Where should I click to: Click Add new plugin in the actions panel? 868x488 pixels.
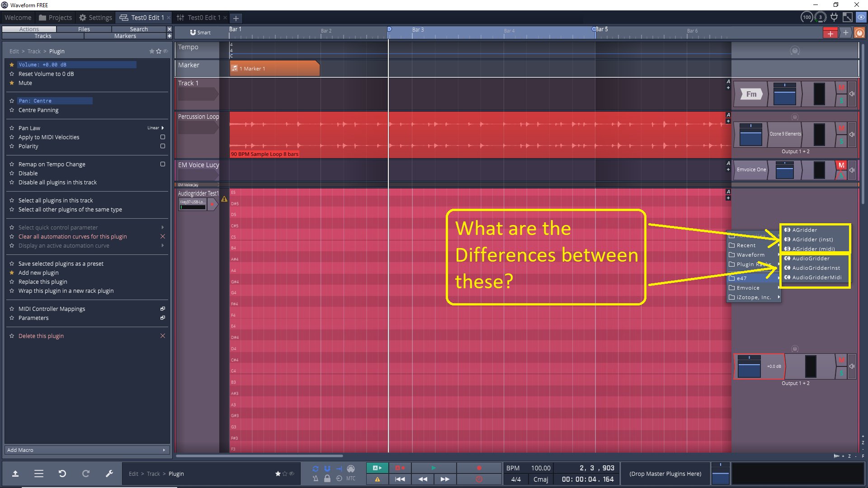[x=39, y=272]
